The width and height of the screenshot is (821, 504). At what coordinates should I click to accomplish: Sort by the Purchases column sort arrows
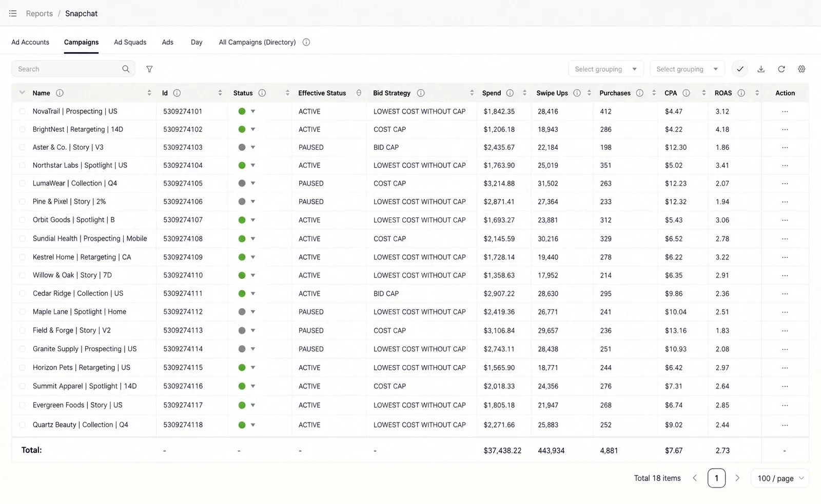pos(654,93)
